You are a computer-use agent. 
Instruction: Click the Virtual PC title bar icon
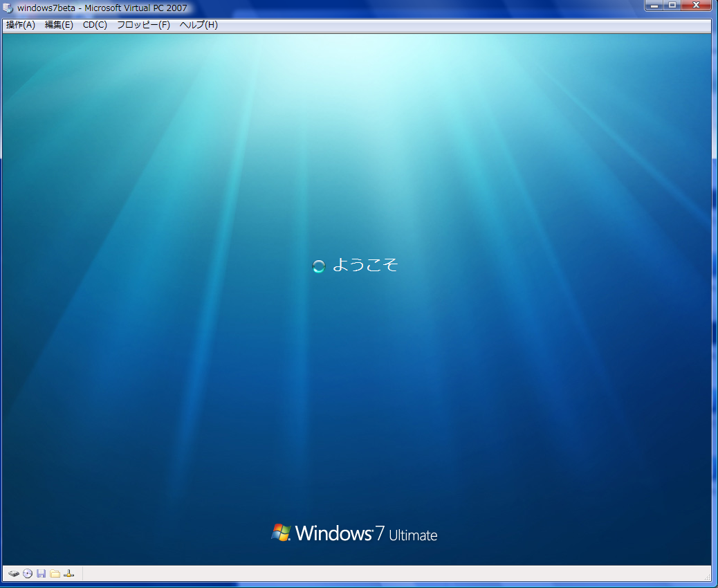click(x=8, y=8)
